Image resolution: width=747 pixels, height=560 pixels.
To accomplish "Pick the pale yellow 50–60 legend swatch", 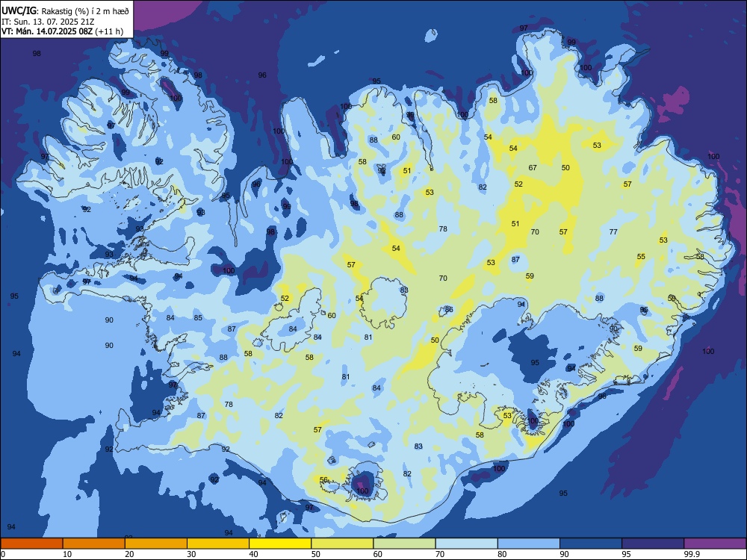I will [343, 544].
